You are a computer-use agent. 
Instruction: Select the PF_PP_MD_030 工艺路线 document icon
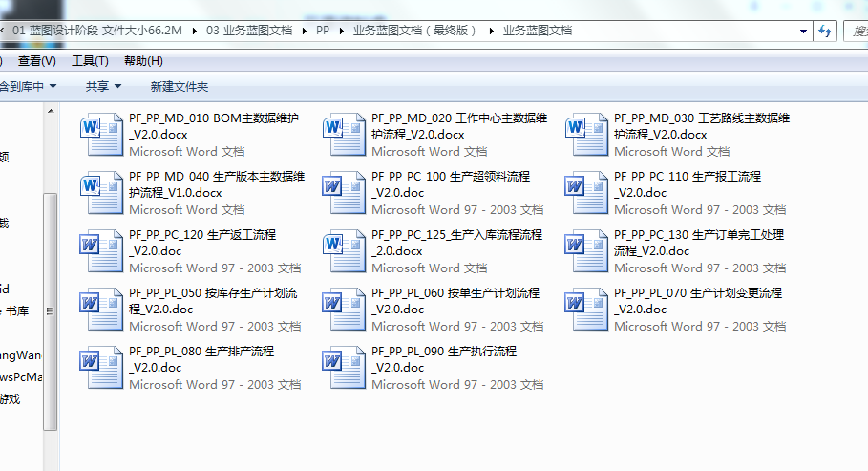click(x=586, y=135)
